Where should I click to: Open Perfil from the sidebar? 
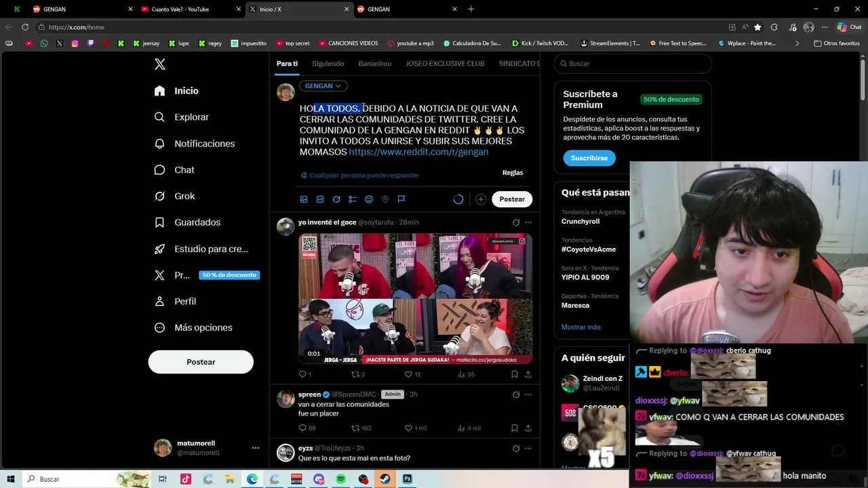point(175,302)
